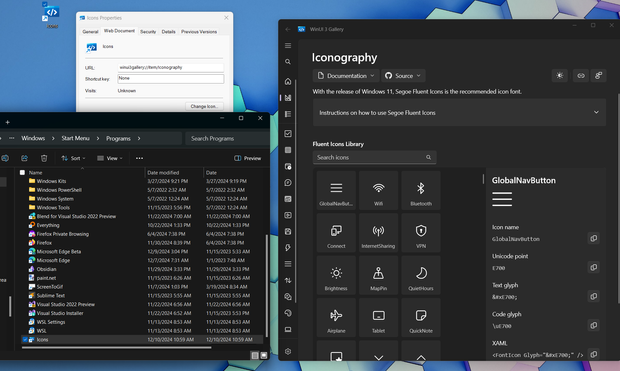Select the Airplane icon tile
Screen dimensions: 620x371
pyautogui.click(x=336, y=317)
